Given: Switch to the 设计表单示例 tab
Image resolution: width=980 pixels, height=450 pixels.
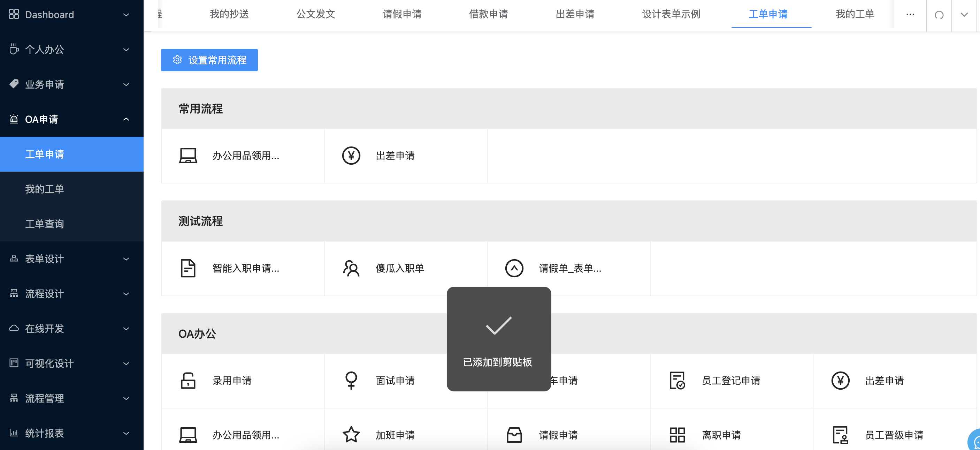Looking at the screenshot, I should tap(671, 14).
